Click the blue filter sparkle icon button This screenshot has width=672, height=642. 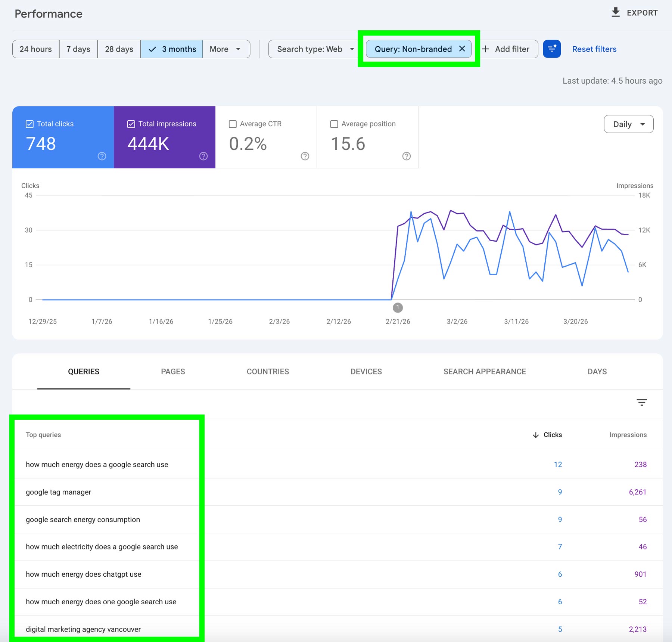coord(551,49)
